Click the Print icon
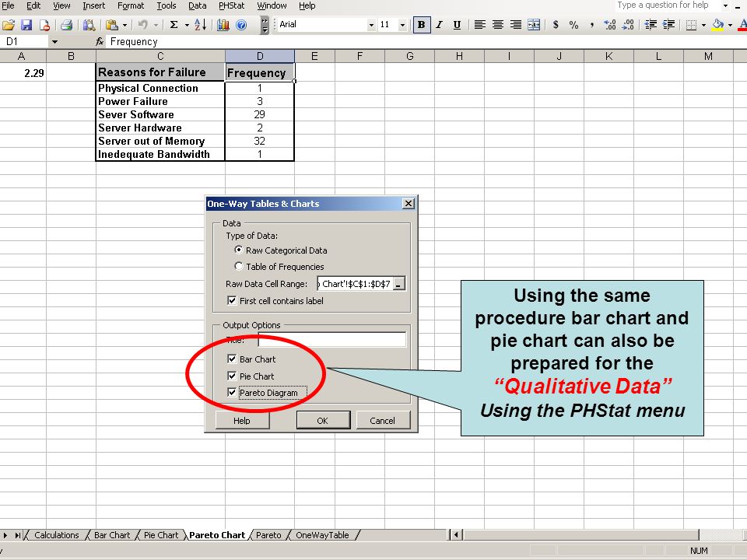The width and height of the screenshot is (747, 560). coord(67,25)
